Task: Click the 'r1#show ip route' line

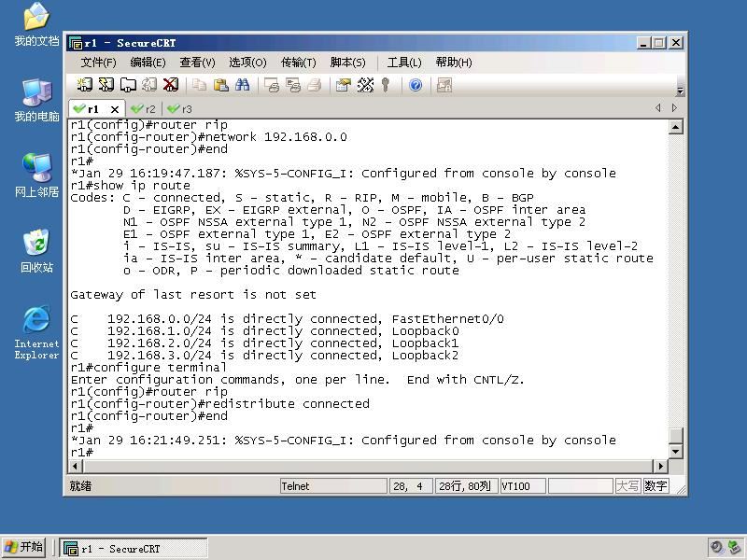Action: 130,186
